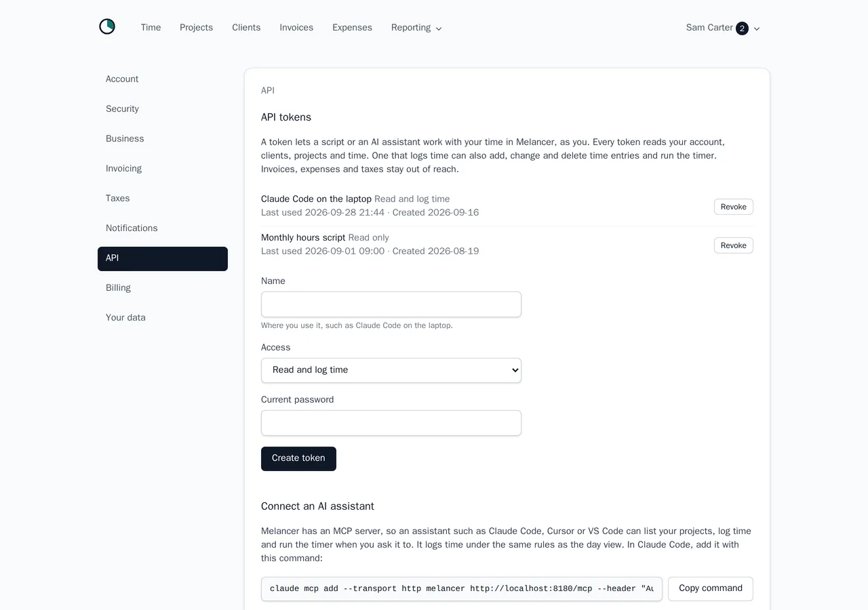The image size is (868, 610).
Task: Go to Your data section
Action: (163, 318)
